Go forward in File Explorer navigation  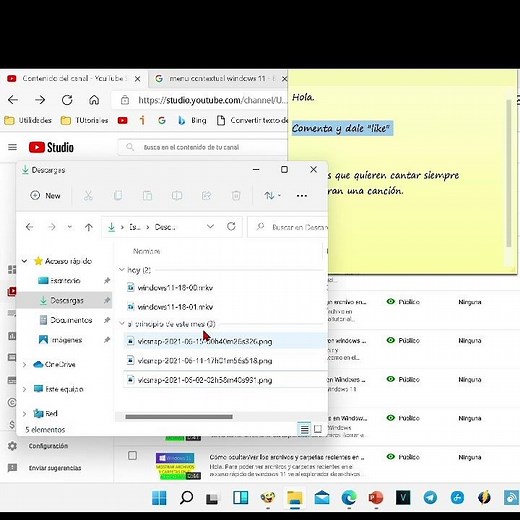coord(52,227)
